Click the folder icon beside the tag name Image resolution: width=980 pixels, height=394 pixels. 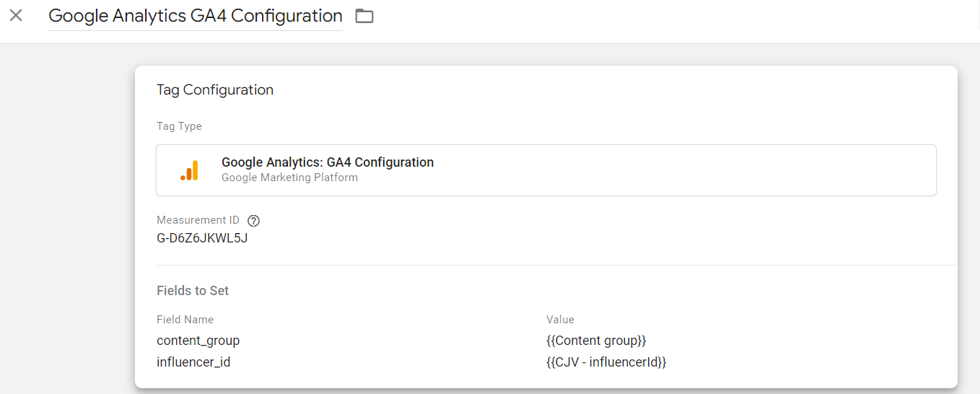364,16
